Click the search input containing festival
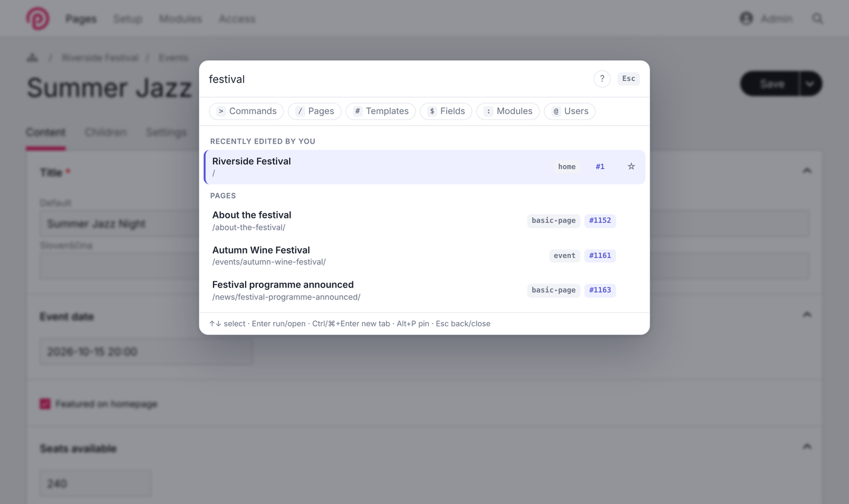The height and width of the screenshot is (504, 849). coord(397,79)
